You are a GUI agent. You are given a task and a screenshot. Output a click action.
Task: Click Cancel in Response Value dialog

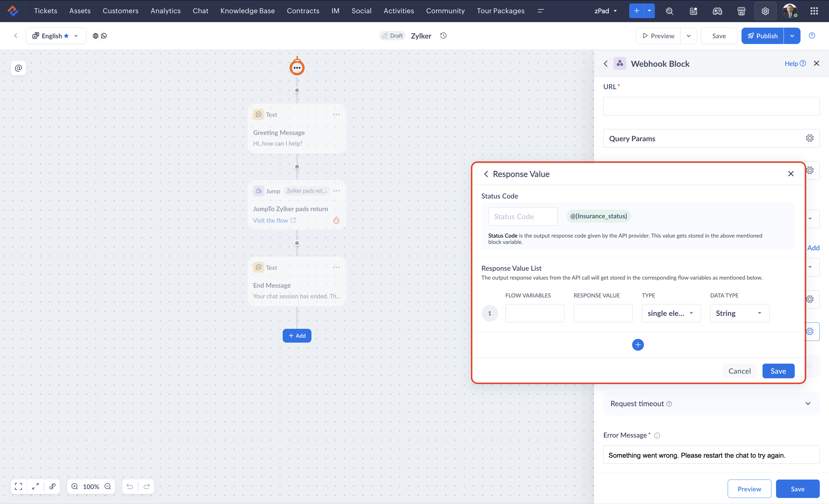coord(739,371)
